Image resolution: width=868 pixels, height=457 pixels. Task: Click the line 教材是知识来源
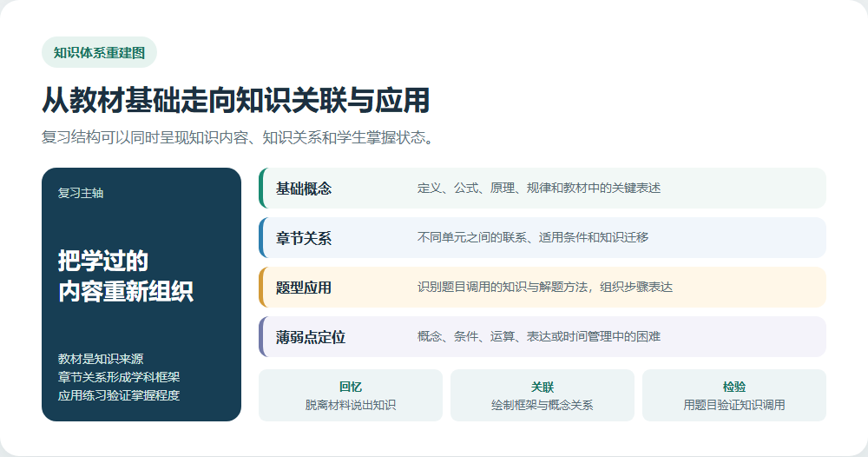pos(101,359)
